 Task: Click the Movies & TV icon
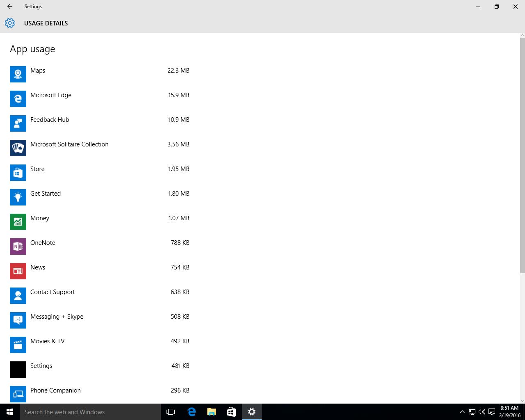tap(18, 345)
